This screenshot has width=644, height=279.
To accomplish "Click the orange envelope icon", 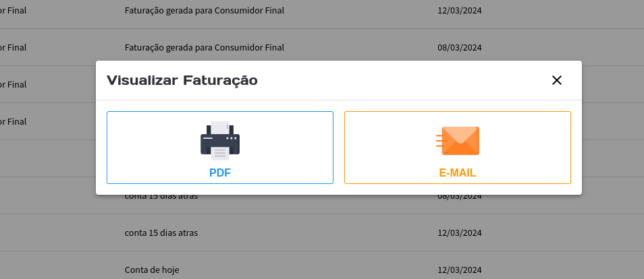I will [458, 141].
